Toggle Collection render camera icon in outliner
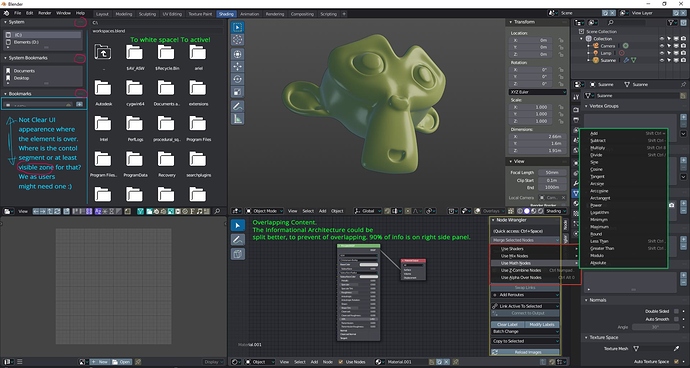The image size is (690, 368). 683,39
